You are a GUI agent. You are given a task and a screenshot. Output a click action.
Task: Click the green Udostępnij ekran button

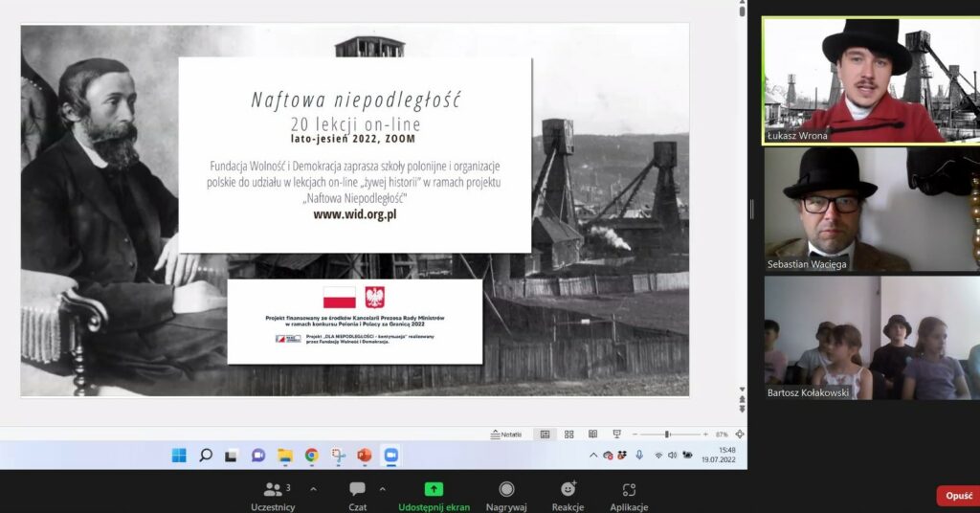point(434,495)
